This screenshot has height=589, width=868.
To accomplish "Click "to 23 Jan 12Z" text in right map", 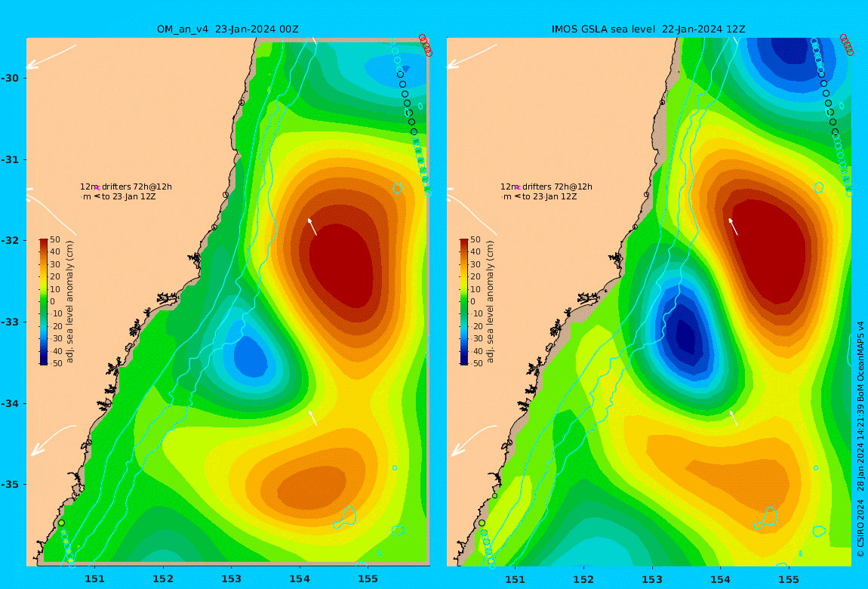I will (549, 196).
